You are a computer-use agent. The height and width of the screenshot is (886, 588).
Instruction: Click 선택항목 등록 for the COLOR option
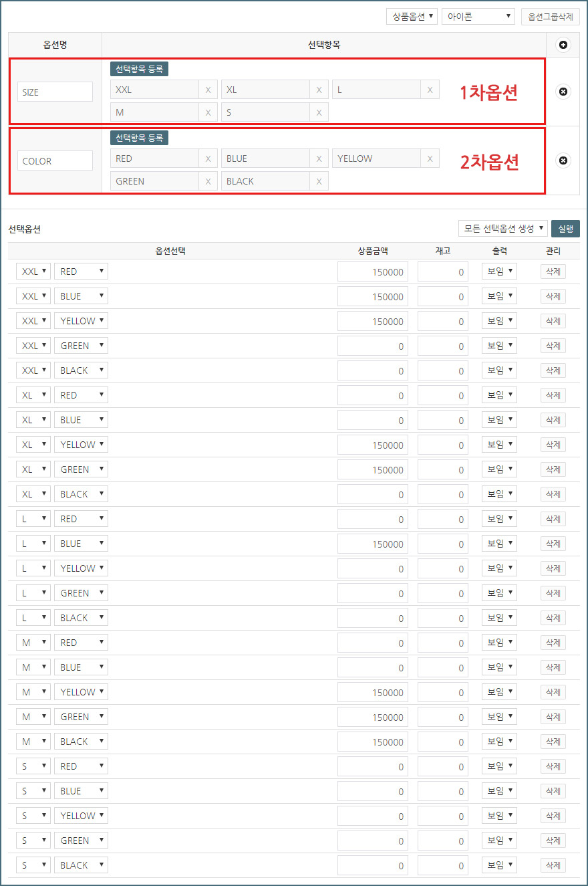tap(139, 138)
